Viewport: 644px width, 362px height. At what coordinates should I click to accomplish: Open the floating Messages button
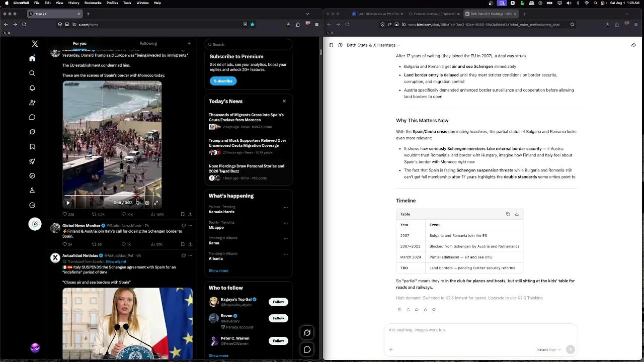(x=307, y=349)
